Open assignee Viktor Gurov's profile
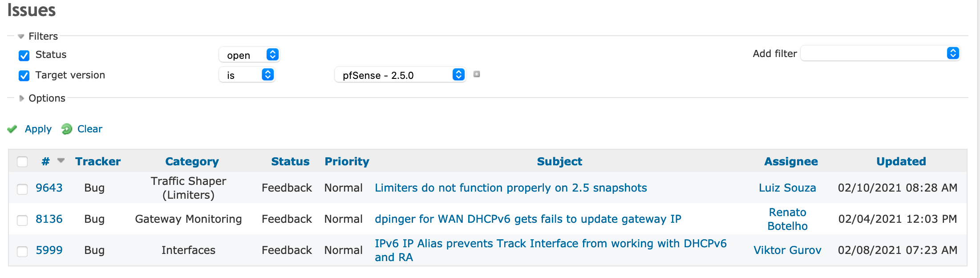 pyautogui.click(x=787, y=250)
